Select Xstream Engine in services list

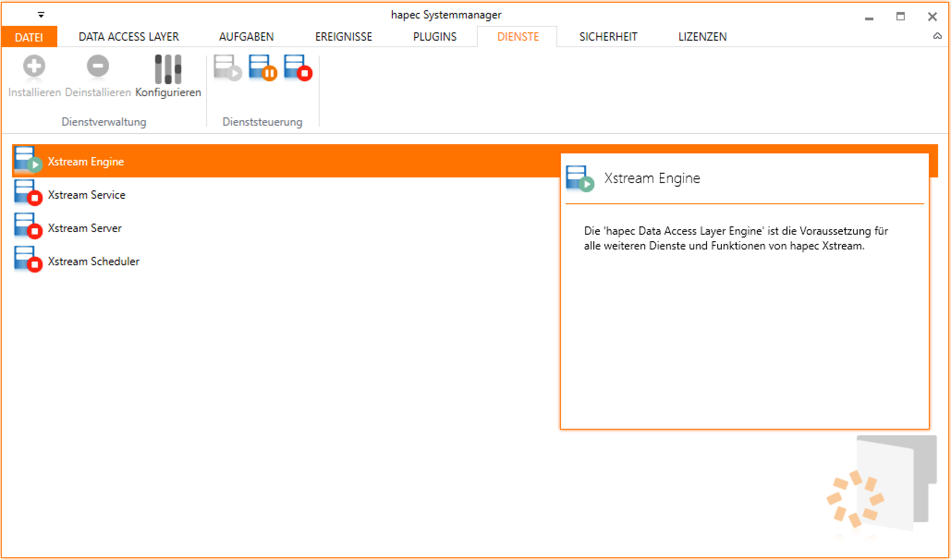click(86, 162)
